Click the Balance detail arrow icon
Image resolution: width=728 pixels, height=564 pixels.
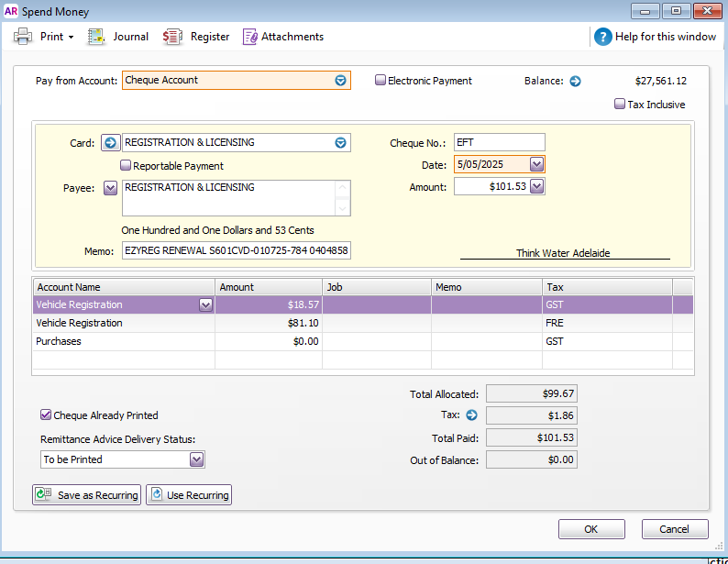[576, 81]
